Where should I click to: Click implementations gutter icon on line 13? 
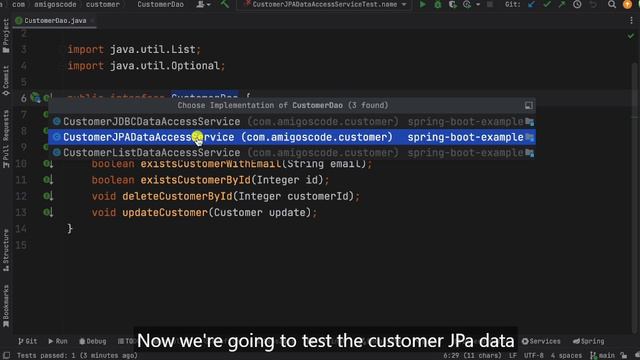[48, 212]
